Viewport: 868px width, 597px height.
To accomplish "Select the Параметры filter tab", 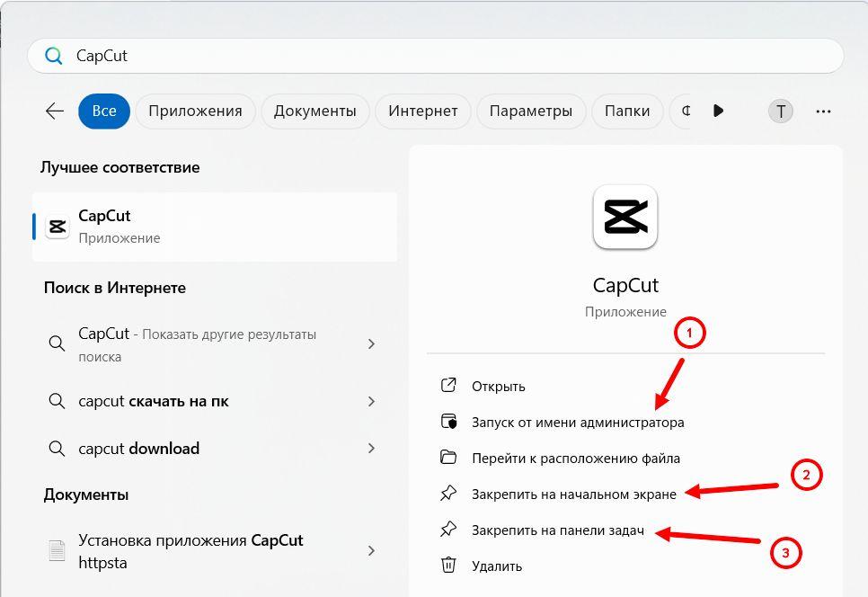I will pos(531,111).
